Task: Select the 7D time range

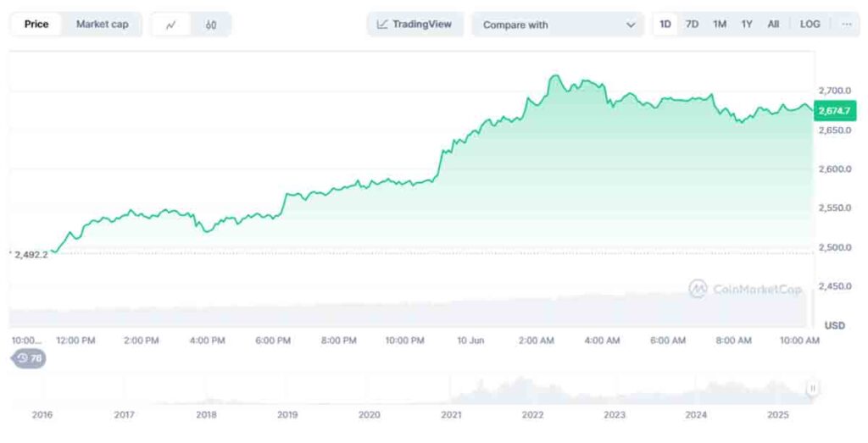Action: (x=692, y=25)
